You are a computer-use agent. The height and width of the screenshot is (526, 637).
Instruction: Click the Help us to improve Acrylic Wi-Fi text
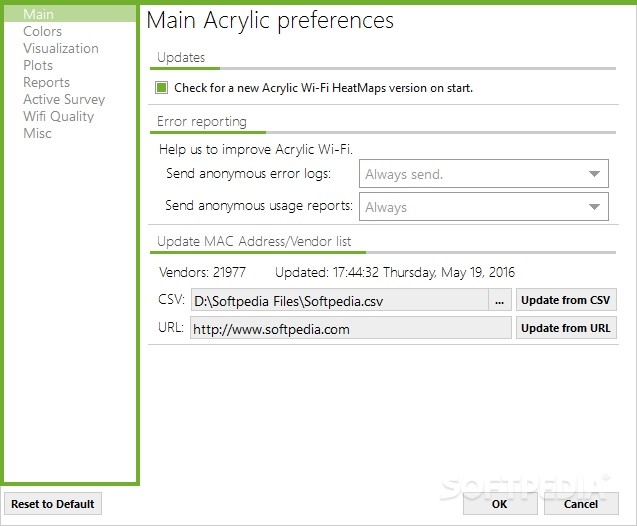tap(256, 149)
